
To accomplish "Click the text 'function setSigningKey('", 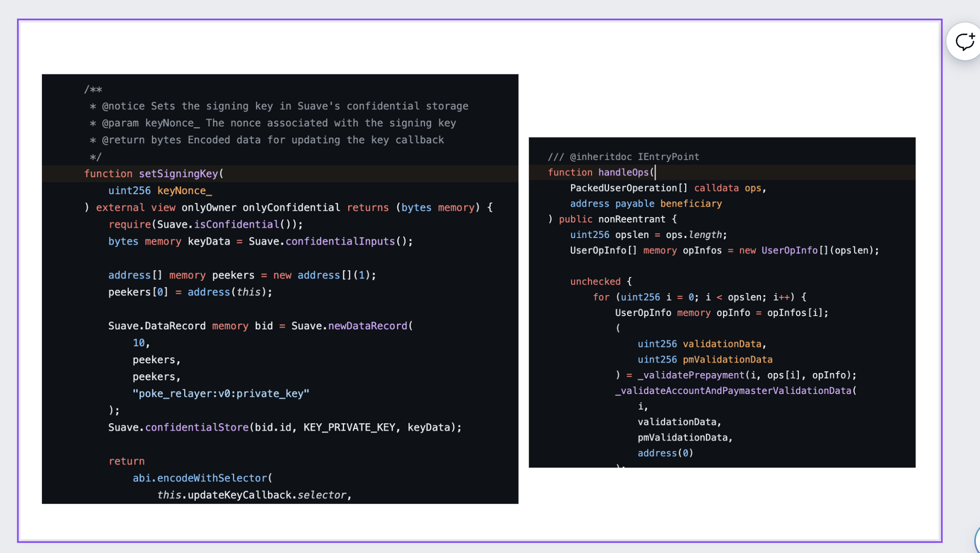I will tap(154, 174).
